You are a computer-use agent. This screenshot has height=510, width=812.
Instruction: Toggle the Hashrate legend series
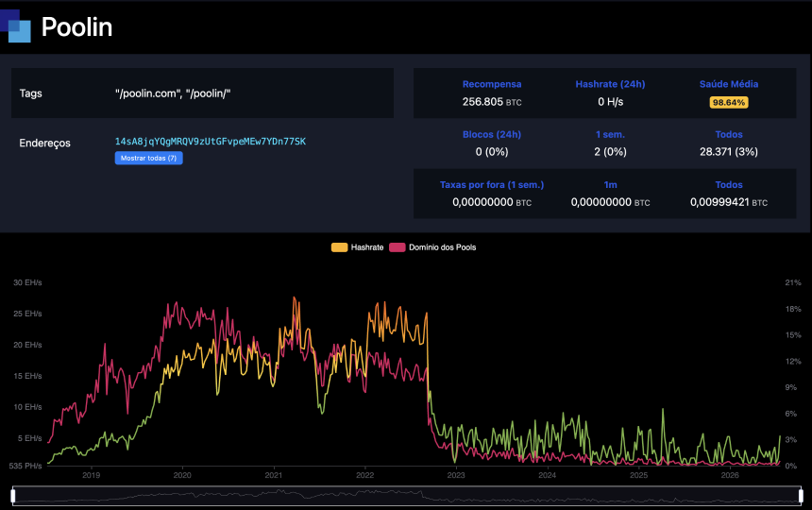coord(357,247)
